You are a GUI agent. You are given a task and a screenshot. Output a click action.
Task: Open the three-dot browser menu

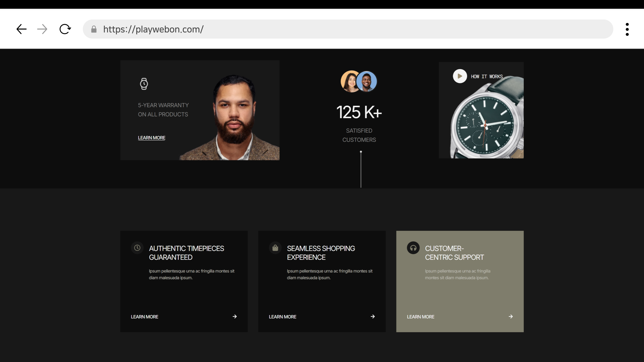click(x=627, y=29)
